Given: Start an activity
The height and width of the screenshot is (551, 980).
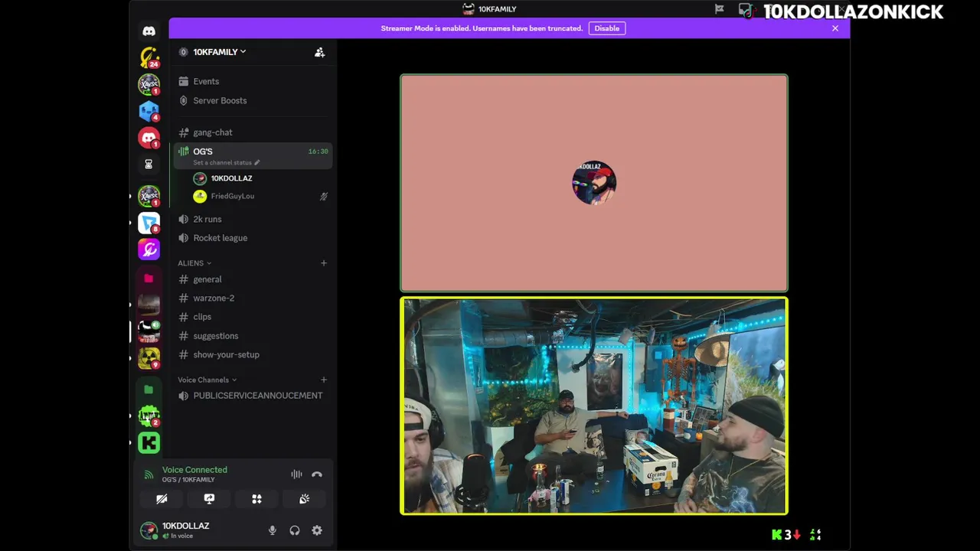Looking at the screenshot, I should pos(256,499).
